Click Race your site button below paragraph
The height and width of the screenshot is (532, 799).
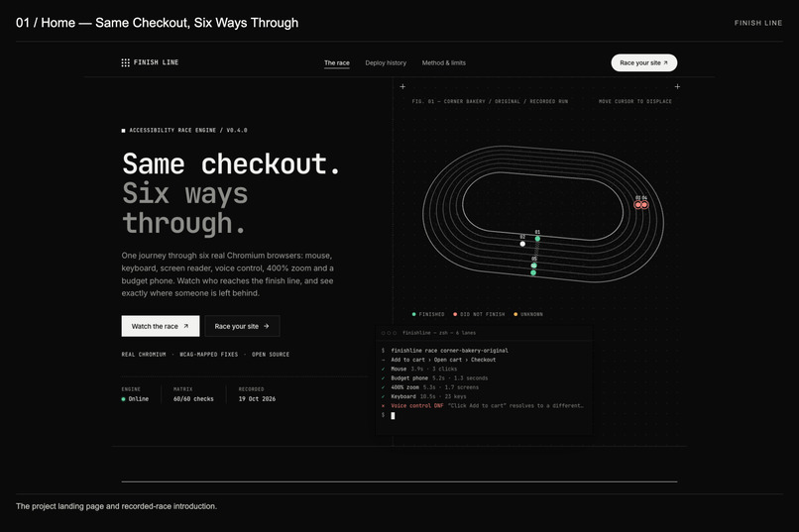point(242,326)
